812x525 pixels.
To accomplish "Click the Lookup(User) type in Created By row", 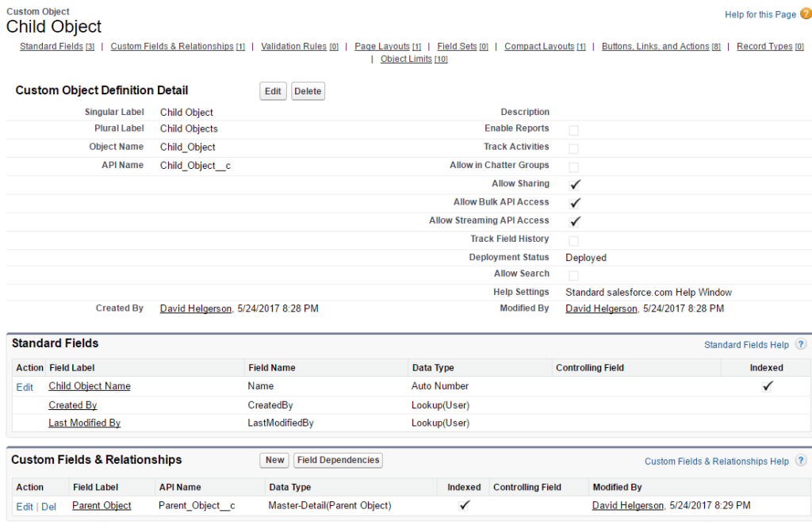I will click(x=441, y=405).
